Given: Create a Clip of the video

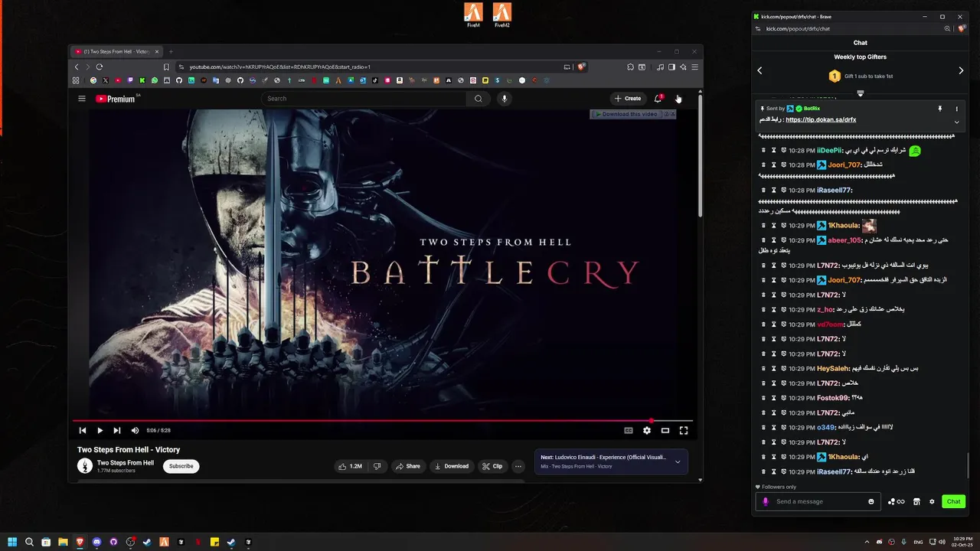Looking at the screenshot, I should [x=492, y=466].
